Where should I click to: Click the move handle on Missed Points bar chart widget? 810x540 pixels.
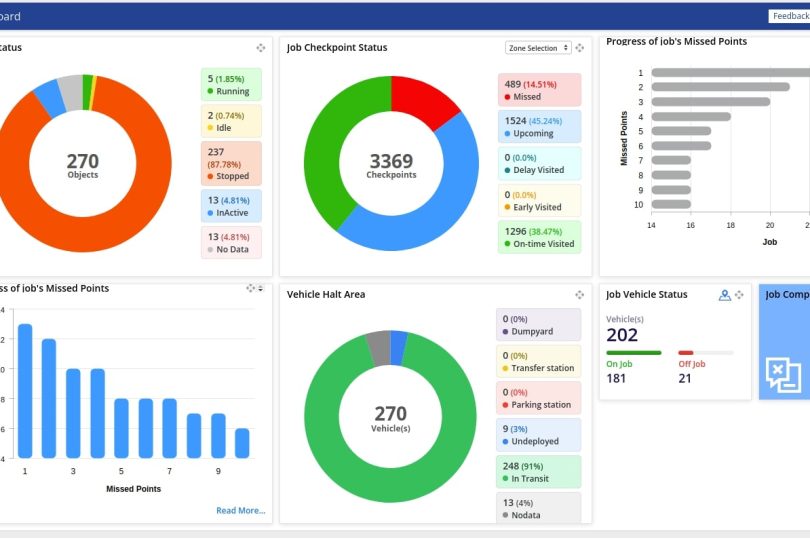click(250, 288)
